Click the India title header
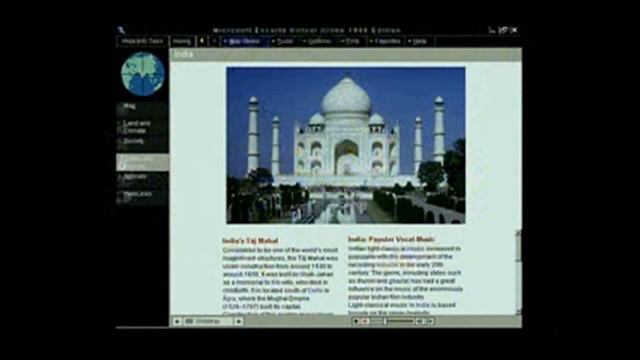The height and width of the screenshot is (360, 640). pos(184,54)
